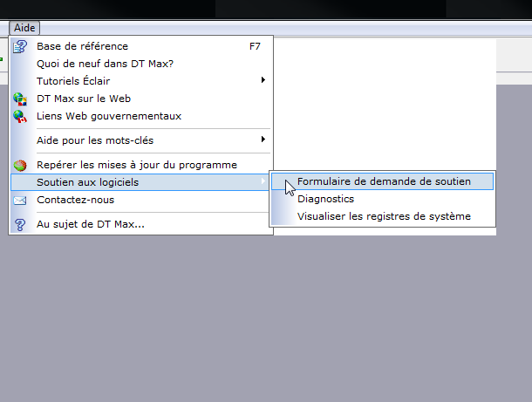
Task: Click the Base de référence help icon
Action: coord(20,46)
